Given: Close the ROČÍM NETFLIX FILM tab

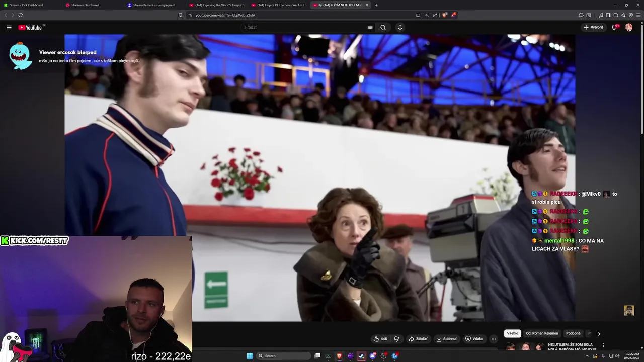Looking at the screenshot, I should pyautogui.click(x=367, y=5).
